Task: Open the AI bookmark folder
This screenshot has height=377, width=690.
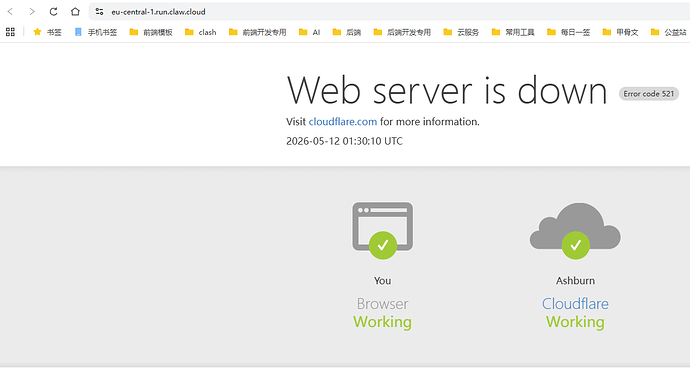Action: 309,32
